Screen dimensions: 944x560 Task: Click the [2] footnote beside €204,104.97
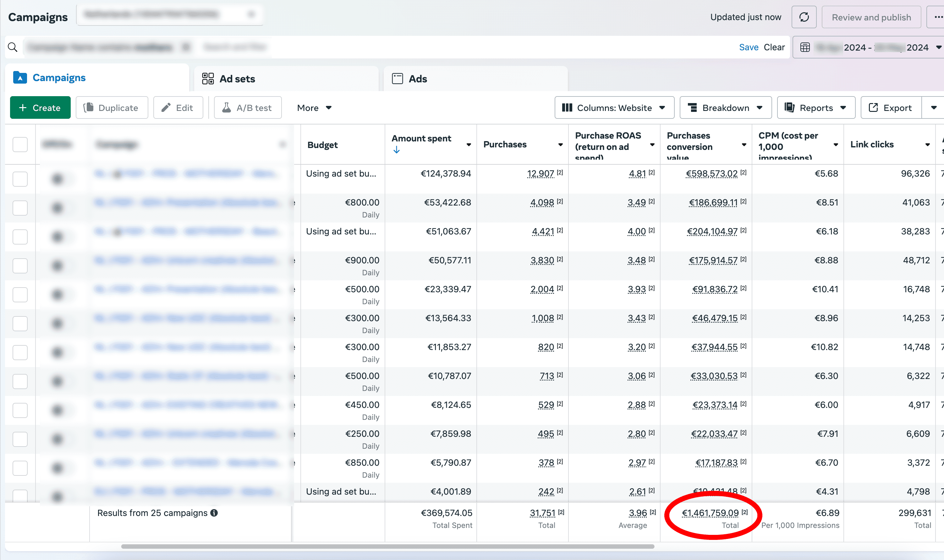coord(743,230)
